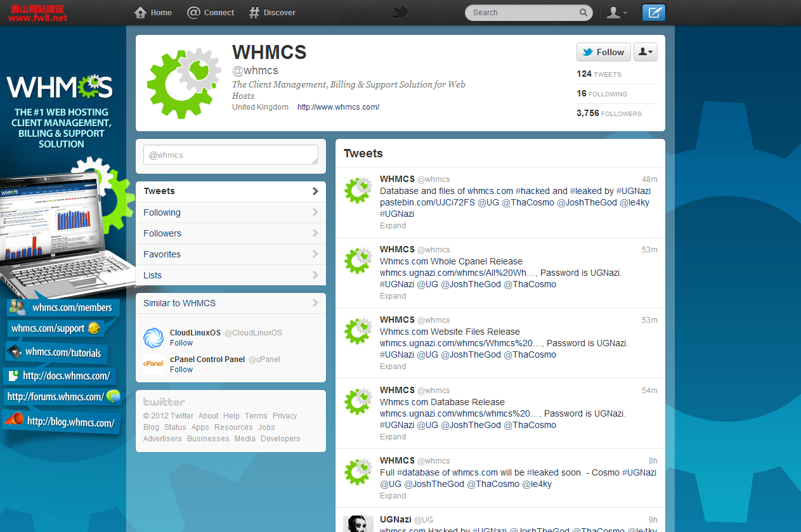Click the @whmcs tweet input box
The height and width of the screenshot is (532, 801).
(x=230, y=155)
